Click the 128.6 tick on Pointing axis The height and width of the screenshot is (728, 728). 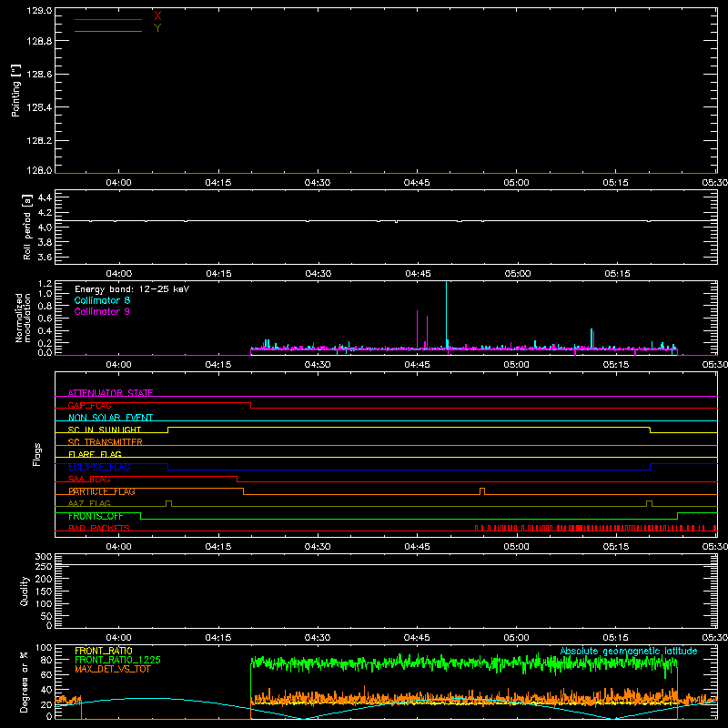39,75
